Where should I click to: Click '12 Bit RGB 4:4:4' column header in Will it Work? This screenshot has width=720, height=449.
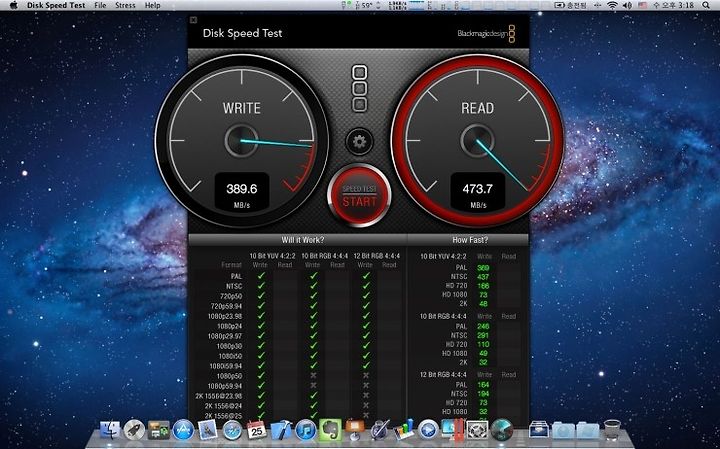coord(377,256)
